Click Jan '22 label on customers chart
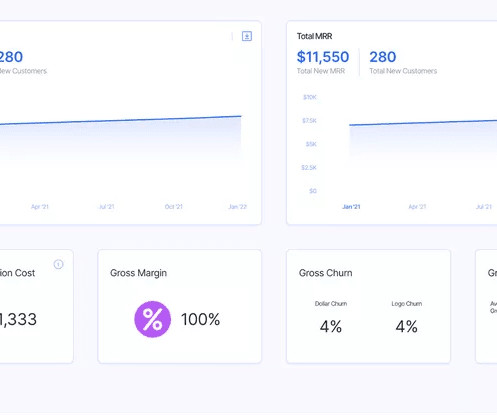The height and width of the screenshot is (415, 497). point(237,207)
